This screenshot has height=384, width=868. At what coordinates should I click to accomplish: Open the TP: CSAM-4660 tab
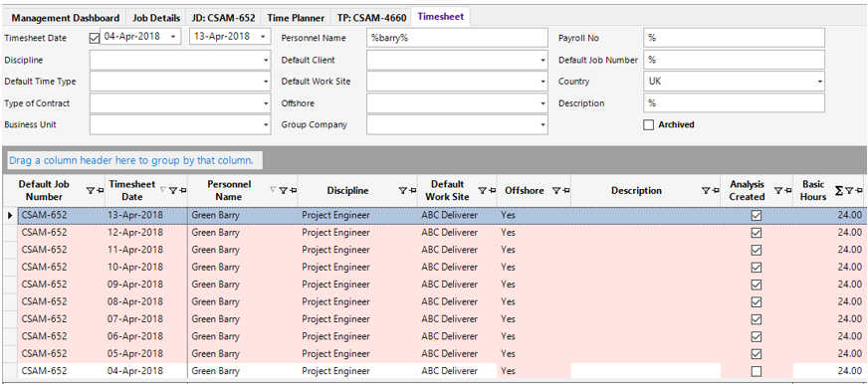371,18
